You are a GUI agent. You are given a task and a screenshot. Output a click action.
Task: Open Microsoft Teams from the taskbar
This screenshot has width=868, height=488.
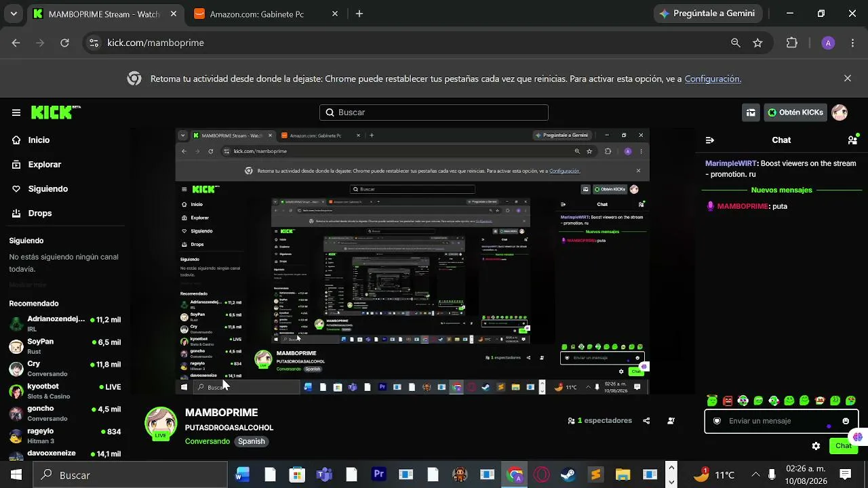324,474
